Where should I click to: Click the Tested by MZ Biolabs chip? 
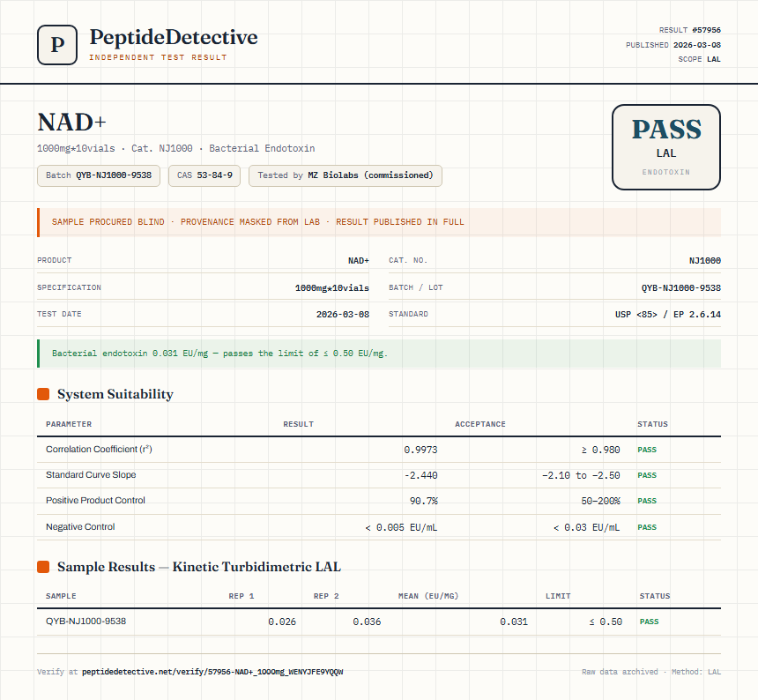[346, 175]
